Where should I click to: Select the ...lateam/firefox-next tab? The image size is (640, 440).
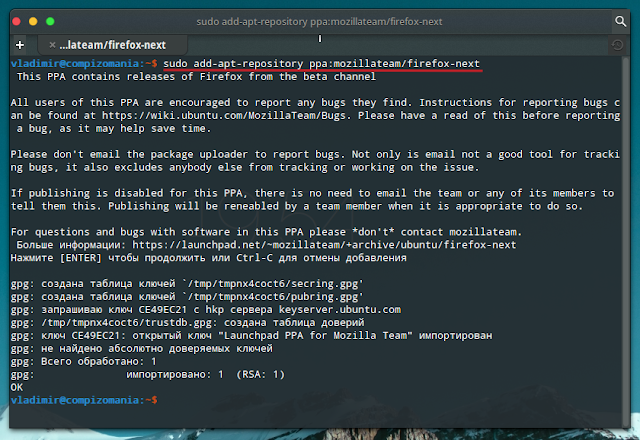pyautogui.click(x=113, y=45)
